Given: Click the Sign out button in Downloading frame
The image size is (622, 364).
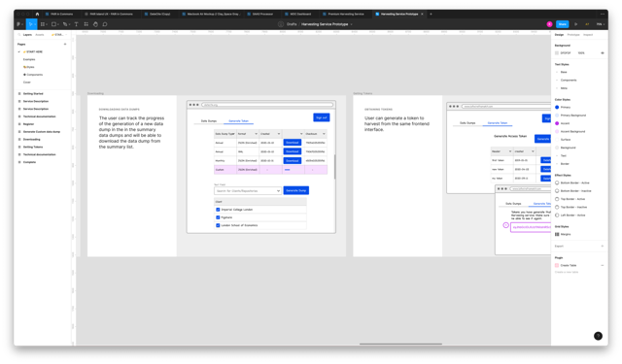Looking at the screenshot, I should click(x=322, y=117).
